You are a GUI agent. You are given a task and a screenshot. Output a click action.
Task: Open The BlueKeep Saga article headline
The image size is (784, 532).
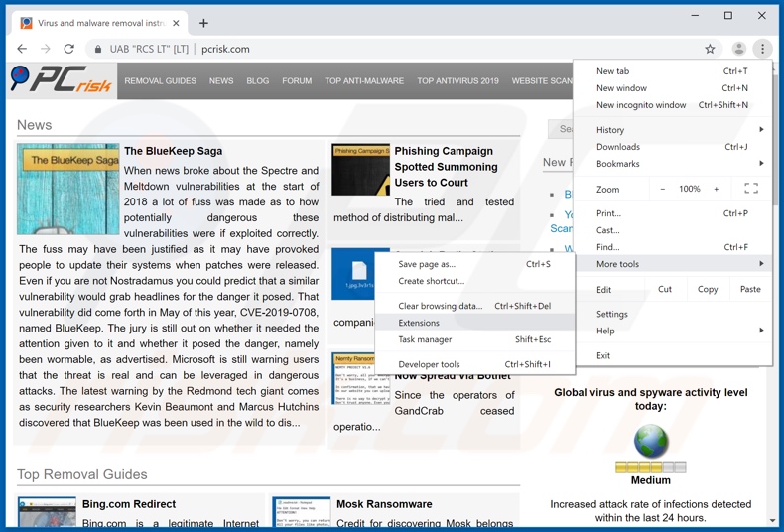point(173,151)
